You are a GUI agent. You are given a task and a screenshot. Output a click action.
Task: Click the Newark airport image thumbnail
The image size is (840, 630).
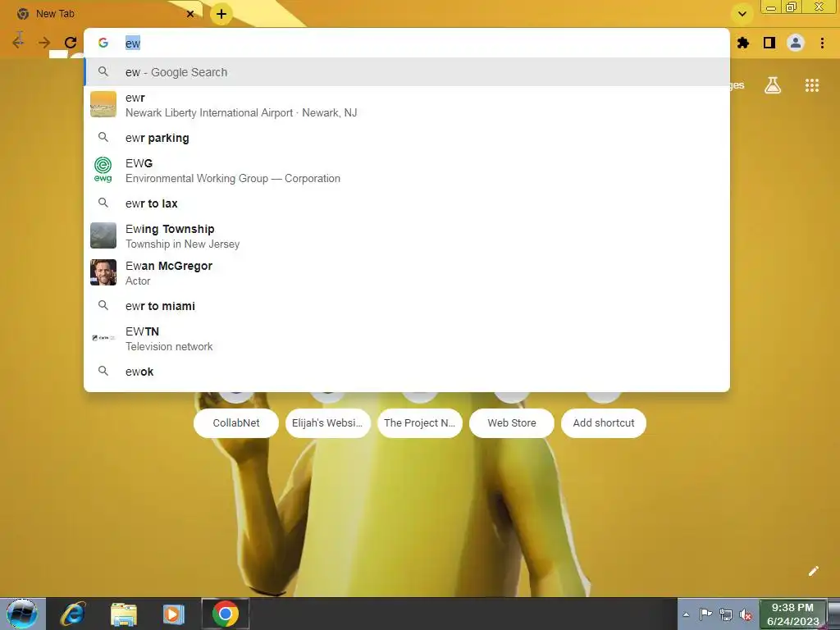pos(103,104)
